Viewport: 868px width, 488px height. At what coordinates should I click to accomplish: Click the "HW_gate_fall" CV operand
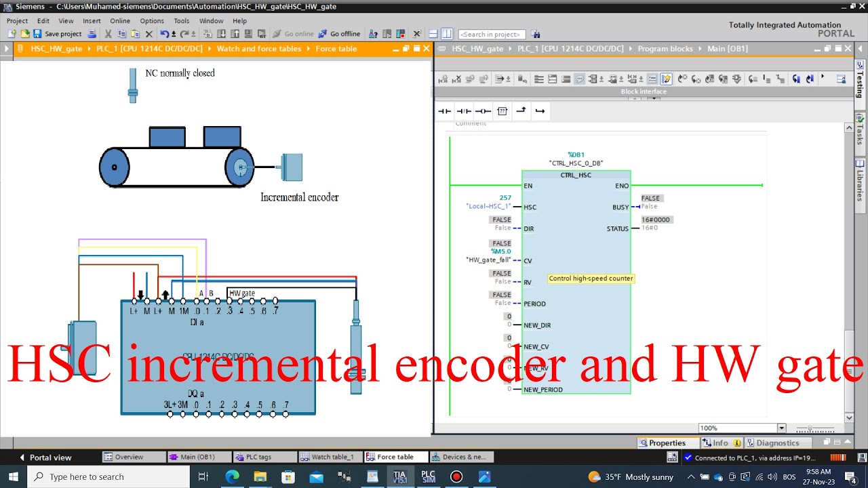tap(488, 260)
